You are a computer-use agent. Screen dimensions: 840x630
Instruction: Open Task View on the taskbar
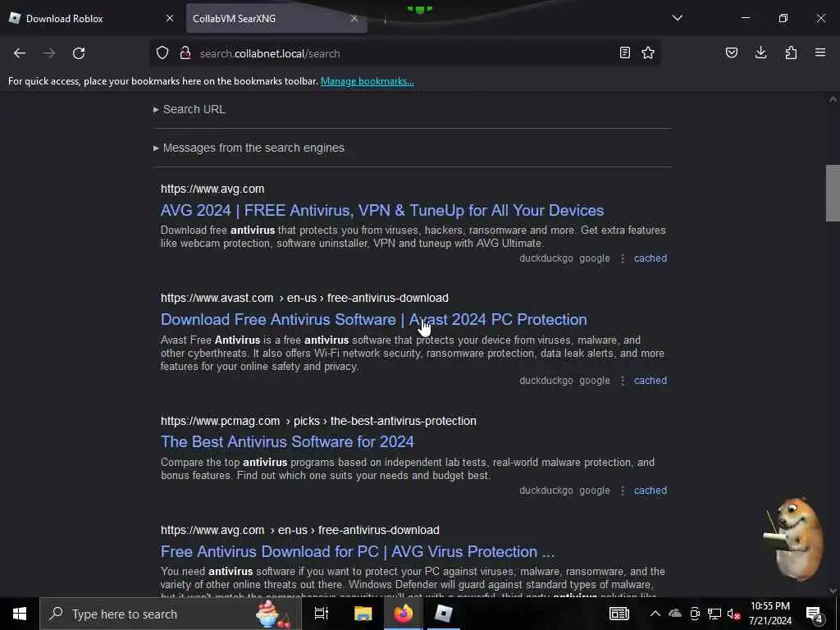(x=321, y=614)
